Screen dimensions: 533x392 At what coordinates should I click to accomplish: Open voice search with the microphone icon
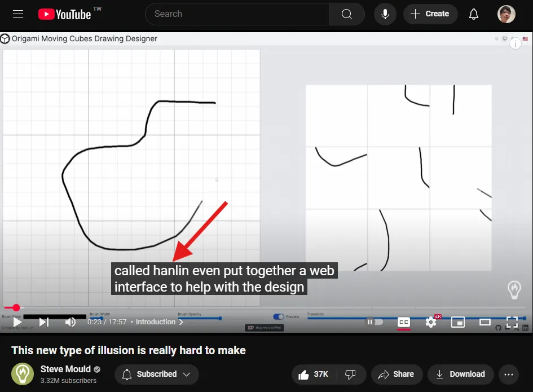click(385, 14)
